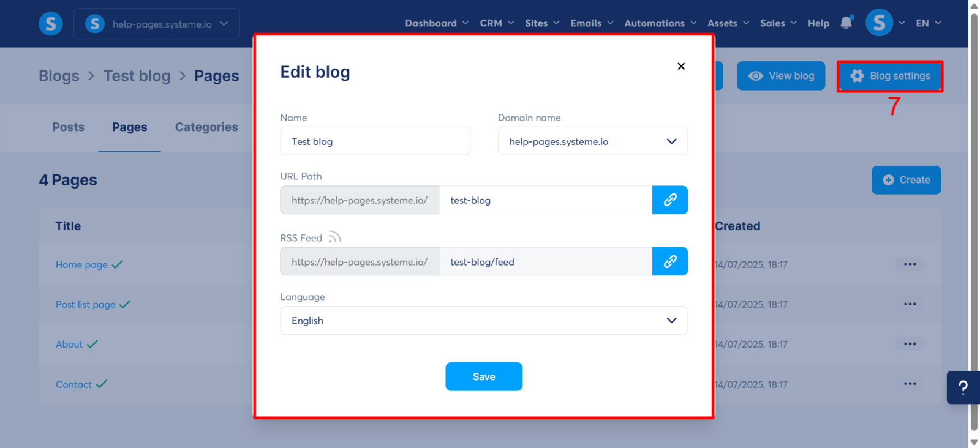Open the Language dropdown
The height and width of the screenshot is (448, 980).
484,321
